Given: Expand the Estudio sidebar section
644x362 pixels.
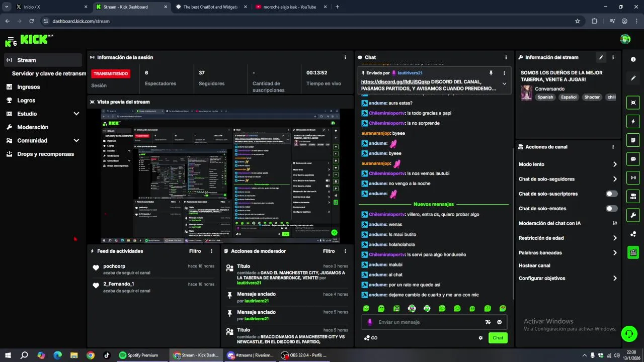Looking at the screenshot, I should coord(43,114).
